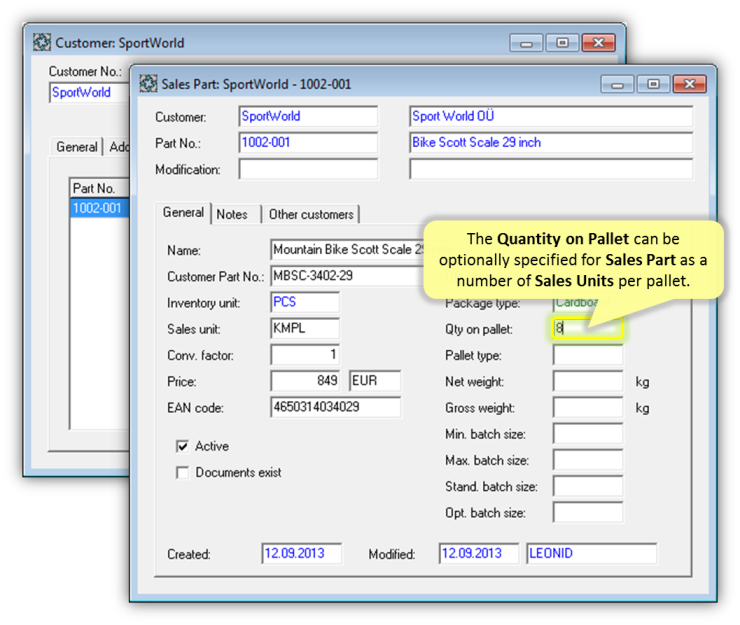Viewport: 740px width, 625px height.
Task: Click the Net weight field
Action: tap(588, 381)
